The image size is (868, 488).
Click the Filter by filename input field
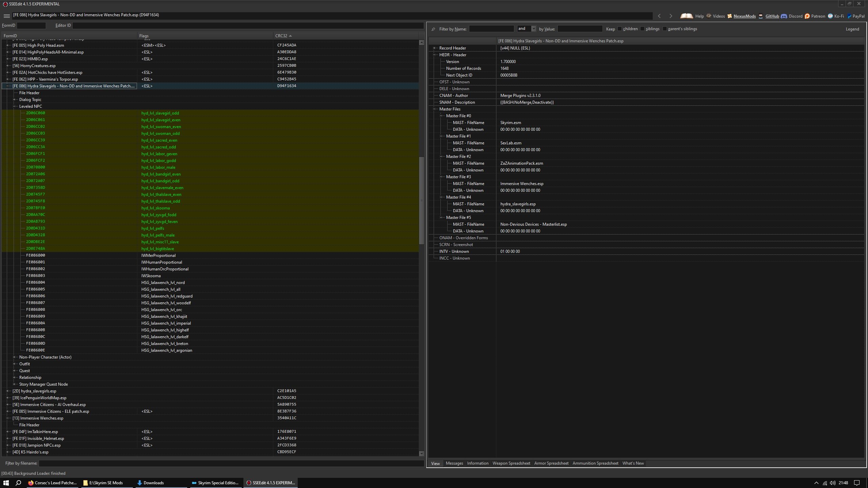pos(231,463)
